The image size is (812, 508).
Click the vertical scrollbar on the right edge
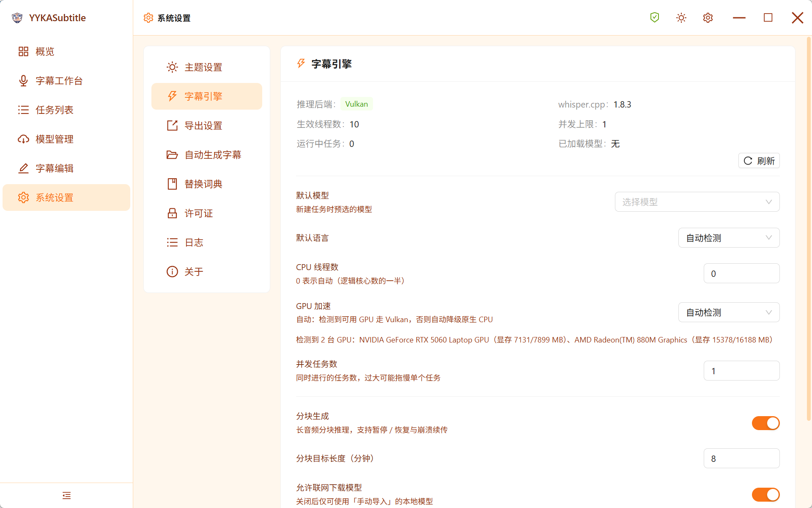click(809, 229)
